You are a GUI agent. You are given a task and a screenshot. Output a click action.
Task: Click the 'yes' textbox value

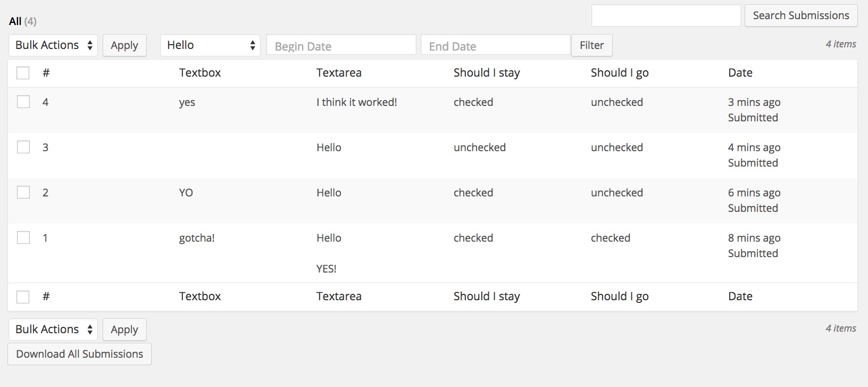pos(187,103)
